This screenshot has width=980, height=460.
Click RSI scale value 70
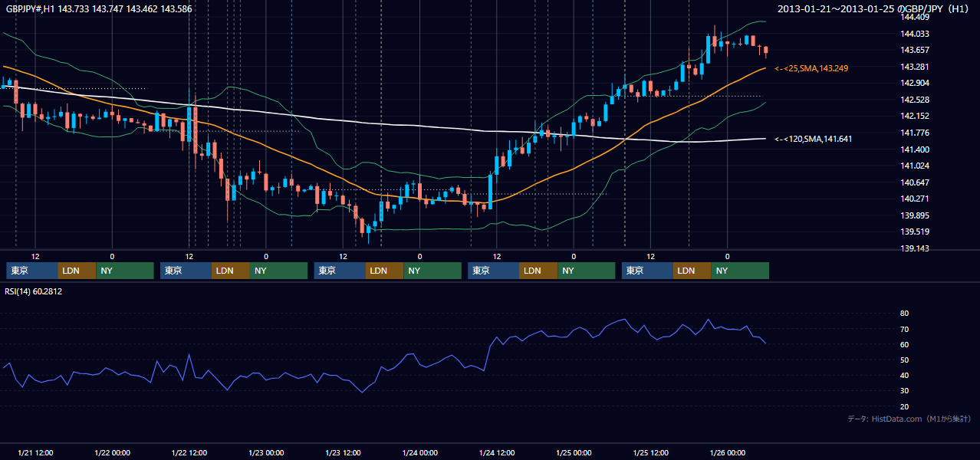(905, 329)
